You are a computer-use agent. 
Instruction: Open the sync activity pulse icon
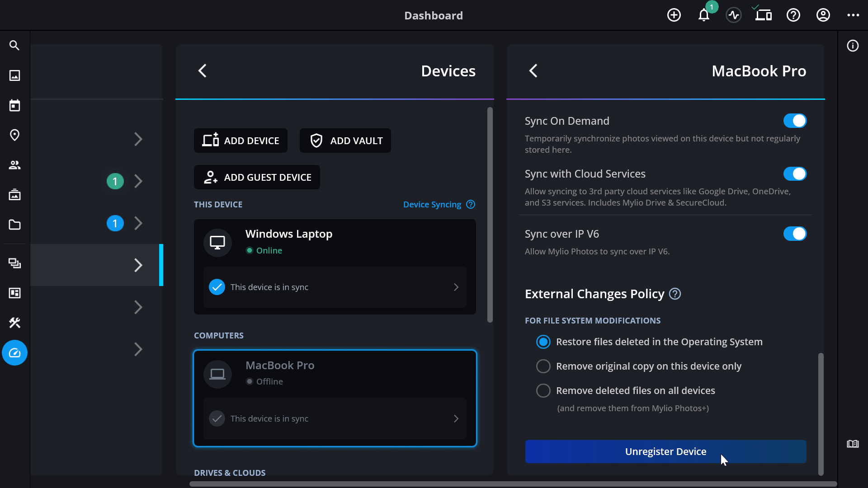click(734, 15)
